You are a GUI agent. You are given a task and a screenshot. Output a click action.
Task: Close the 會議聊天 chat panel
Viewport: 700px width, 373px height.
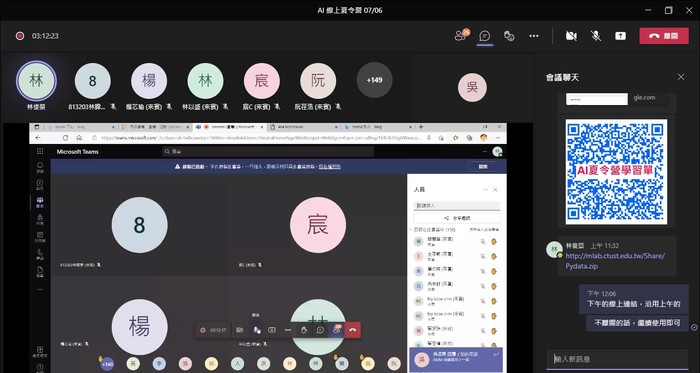coord(681,77)
